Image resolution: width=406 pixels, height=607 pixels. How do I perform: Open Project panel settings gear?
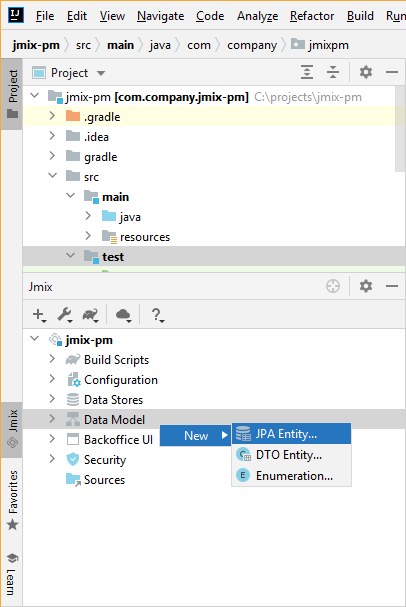366,72
